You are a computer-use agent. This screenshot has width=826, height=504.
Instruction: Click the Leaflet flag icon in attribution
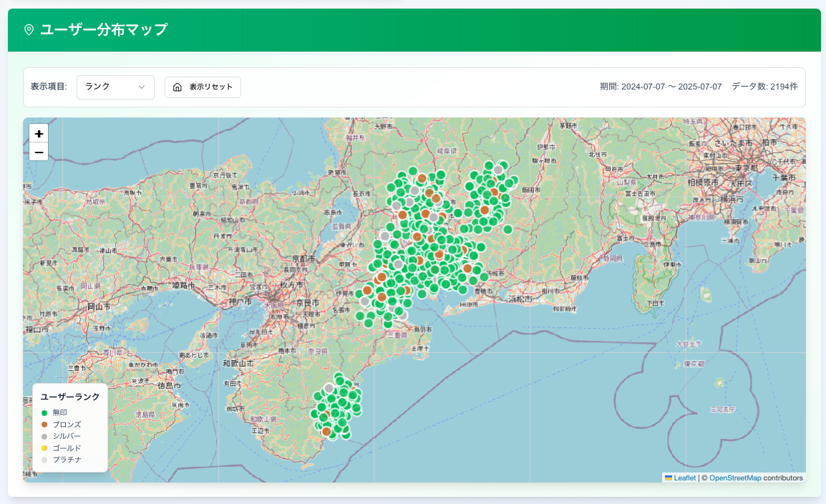point(668,478)
